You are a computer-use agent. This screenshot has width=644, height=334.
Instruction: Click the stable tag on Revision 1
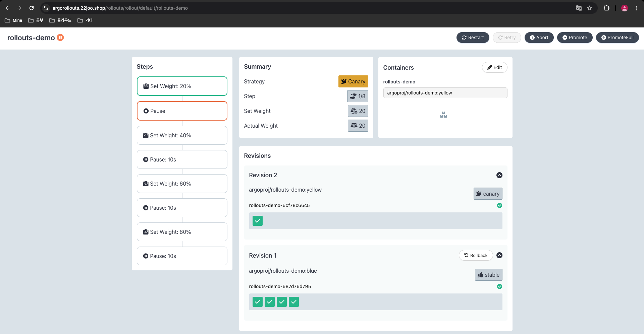pos(488,275)
